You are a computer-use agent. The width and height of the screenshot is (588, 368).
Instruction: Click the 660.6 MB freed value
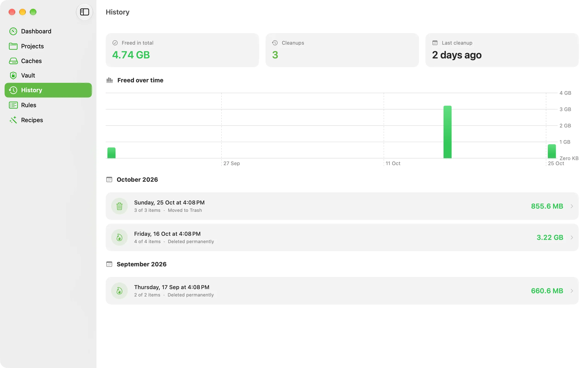pyautogui.click(x=547, y=290)
